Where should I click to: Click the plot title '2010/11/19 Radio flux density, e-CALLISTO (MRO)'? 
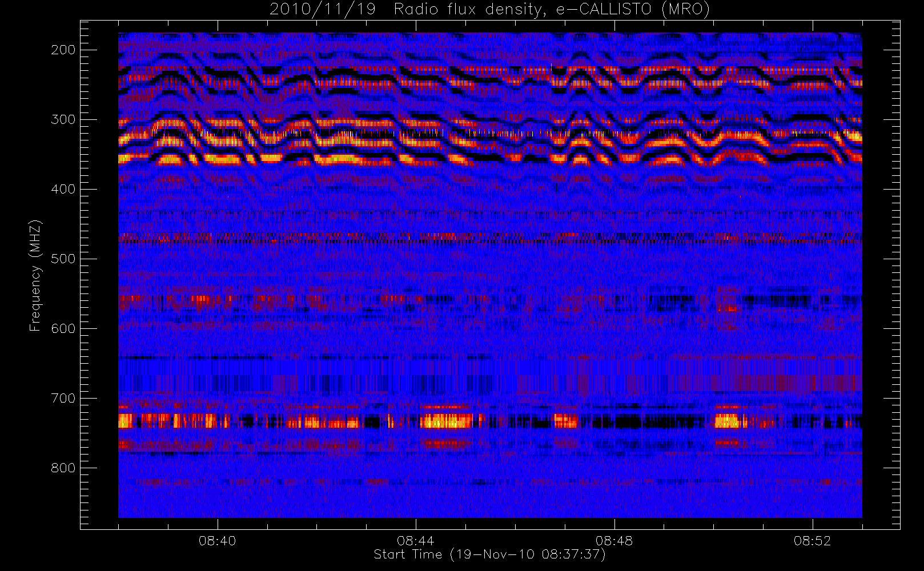(x=489, y=10)
